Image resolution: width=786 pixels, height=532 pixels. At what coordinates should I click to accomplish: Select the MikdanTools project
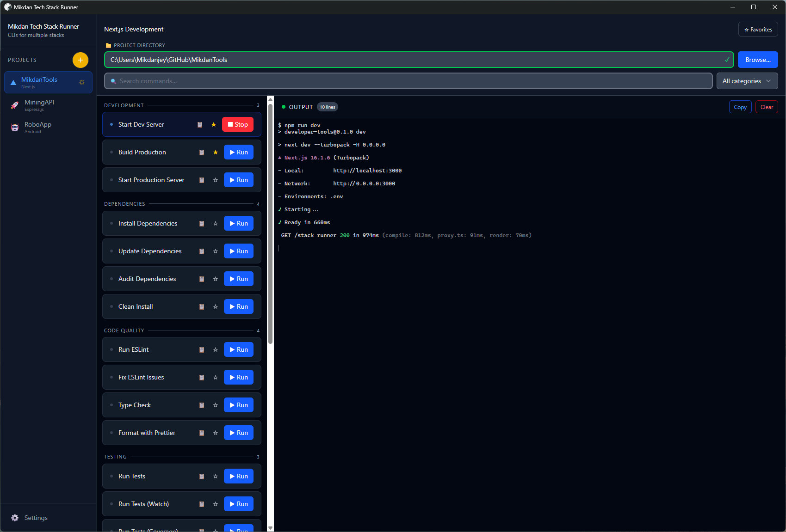tap(48, 82)
